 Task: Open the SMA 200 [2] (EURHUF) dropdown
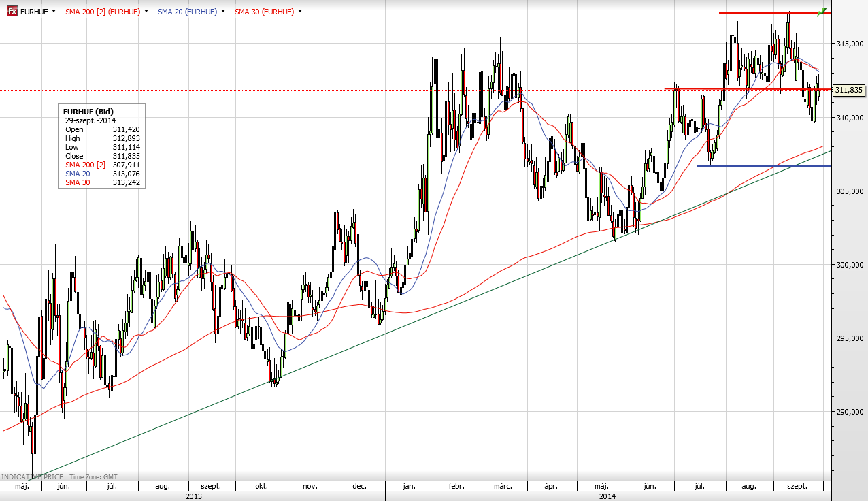coord(146,12)
